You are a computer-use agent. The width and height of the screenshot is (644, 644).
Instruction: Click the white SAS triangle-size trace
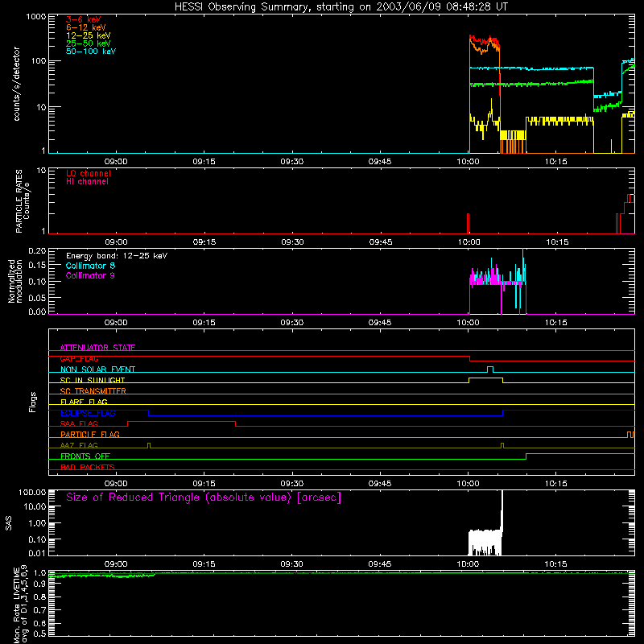coord(485,538)
